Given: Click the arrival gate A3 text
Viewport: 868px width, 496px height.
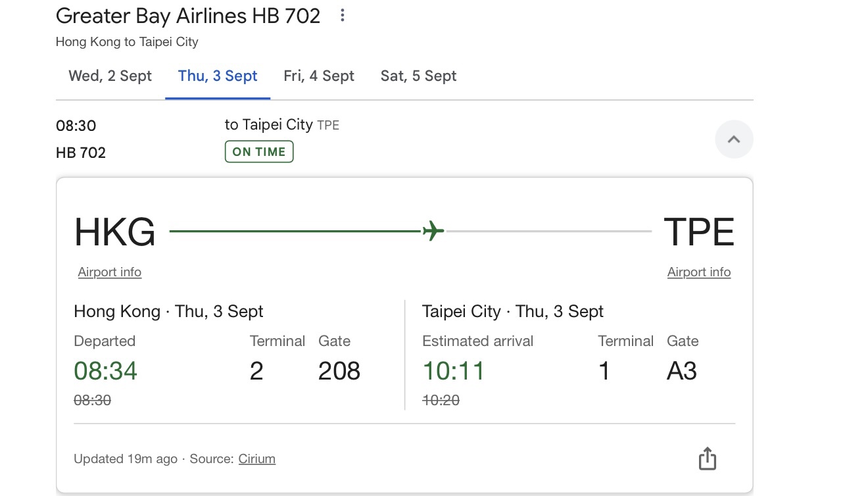Looking at the screenshot, I should [x=682, y=371].
